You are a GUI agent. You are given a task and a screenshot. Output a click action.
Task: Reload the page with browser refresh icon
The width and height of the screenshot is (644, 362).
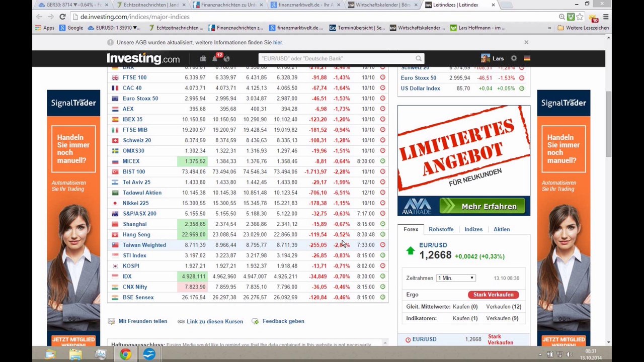tap(62, 17)
